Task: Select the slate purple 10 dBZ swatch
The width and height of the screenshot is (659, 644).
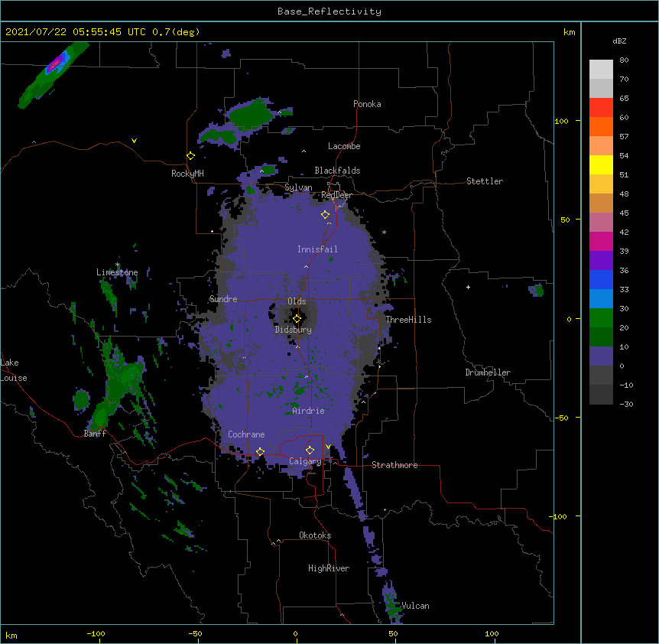Action: click(x=601, y=356)
